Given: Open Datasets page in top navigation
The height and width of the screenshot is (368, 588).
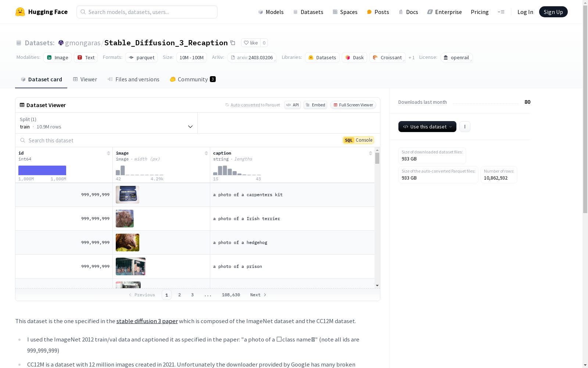Looking at the screenshot, I should 308,12.
